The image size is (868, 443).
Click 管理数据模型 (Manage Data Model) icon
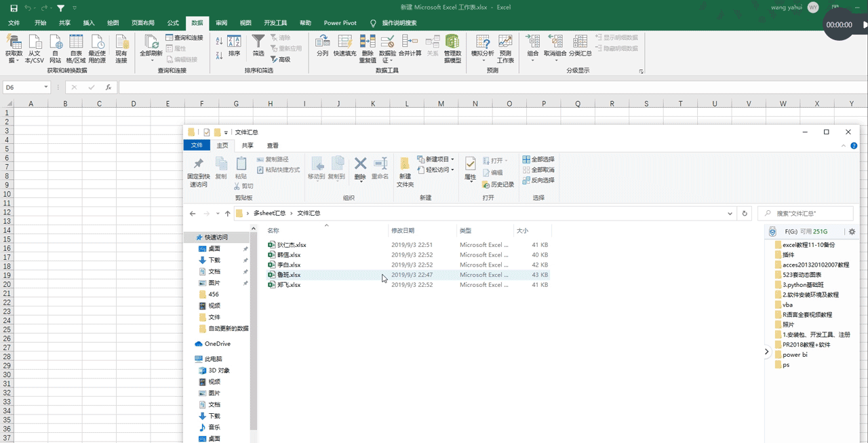[x=452, y=49]
